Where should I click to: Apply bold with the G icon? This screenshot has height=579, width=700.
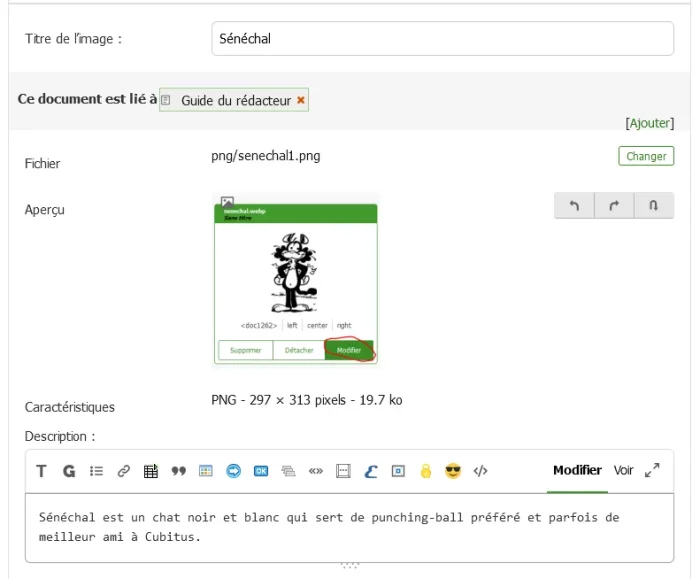(69, 471)
